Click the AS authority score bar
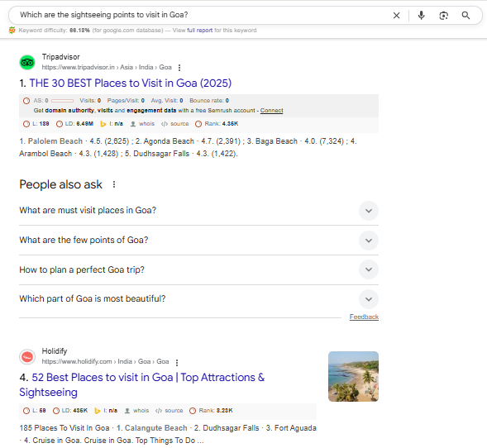The width and height of the screenshot is (487, 448). (63, 101)
